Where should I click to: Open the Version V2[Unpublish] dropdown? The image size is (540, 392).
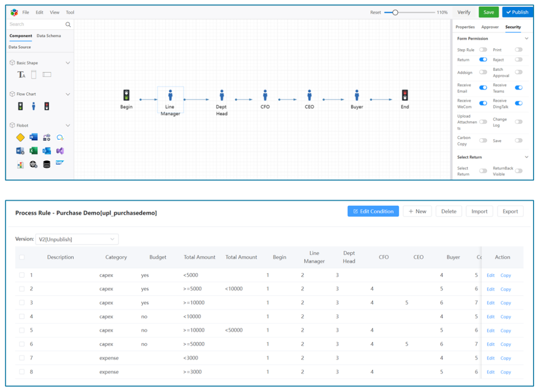77,239
